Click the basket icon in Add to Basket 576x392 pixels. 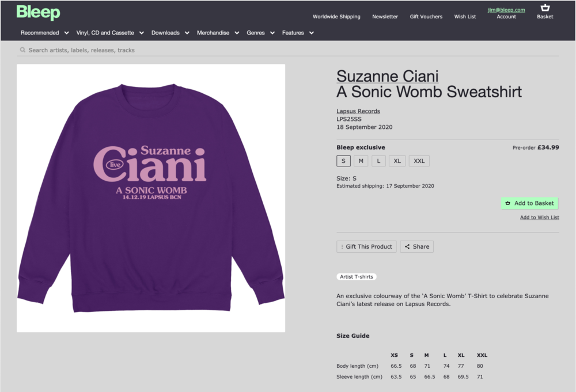point(507,203)
